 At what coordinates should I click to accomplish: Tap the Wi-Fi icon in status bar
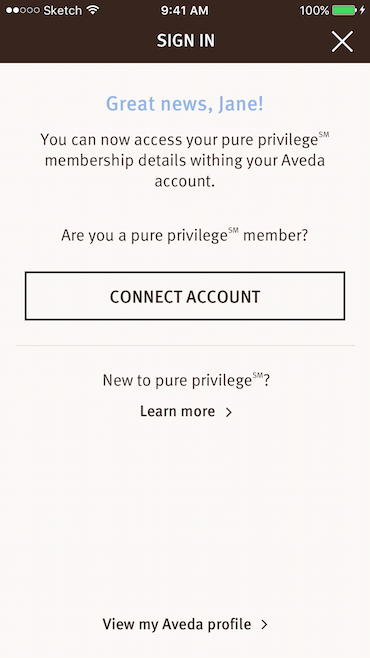(x=92, y=10)
